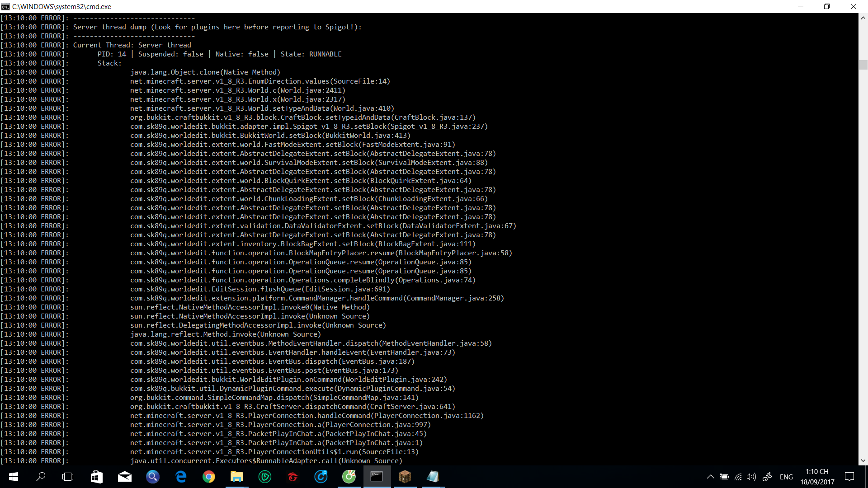Launch Microsoft Store from the taskbar

pyautogui.click(x=96, y=477)
